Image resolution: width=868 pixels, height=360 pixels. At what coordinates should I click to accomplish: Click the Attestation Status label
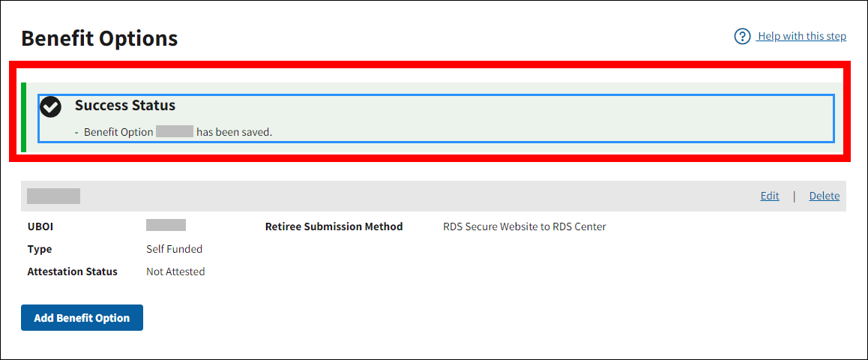[x=72, y=271]
